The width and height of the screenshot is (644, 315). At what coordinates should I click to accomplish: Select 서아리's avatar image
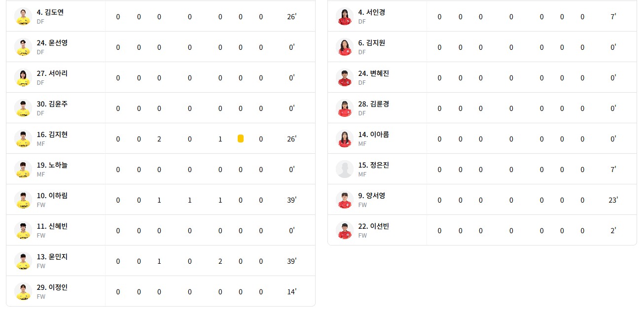pyautogui.click(x=23, y=77)
